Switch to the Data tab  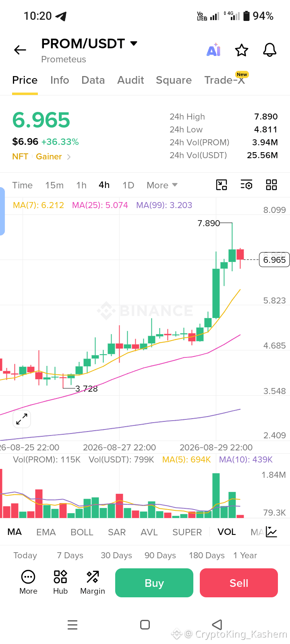(93, 80)
